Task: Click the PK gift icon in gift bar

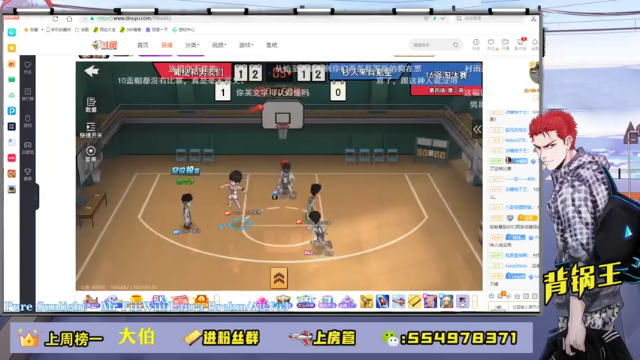Action: click(158, 301)
